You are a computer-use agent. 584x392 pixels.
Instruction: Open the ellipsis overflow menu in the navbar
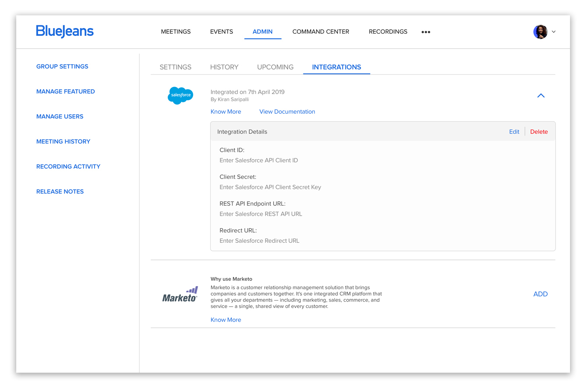[x=426, y=31]
